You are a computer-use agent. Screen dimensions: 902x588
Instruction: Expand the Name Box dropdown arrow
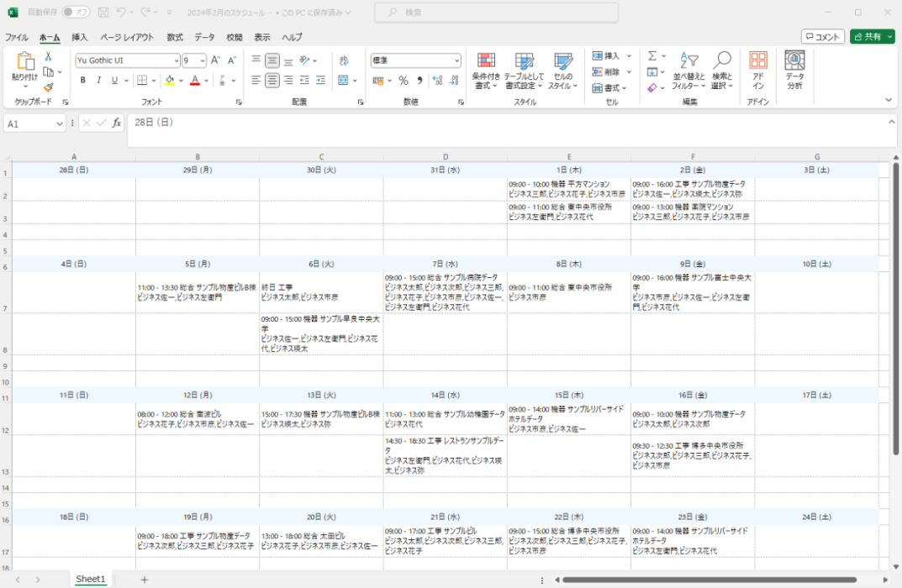coord(59,123)
